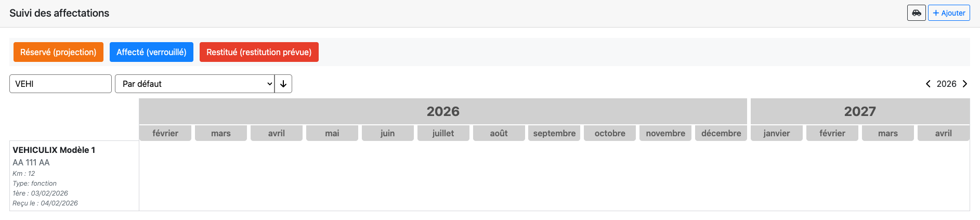Click the VEHI search field
The width and height of the screenshot is (980, 220).
(60, 84)
